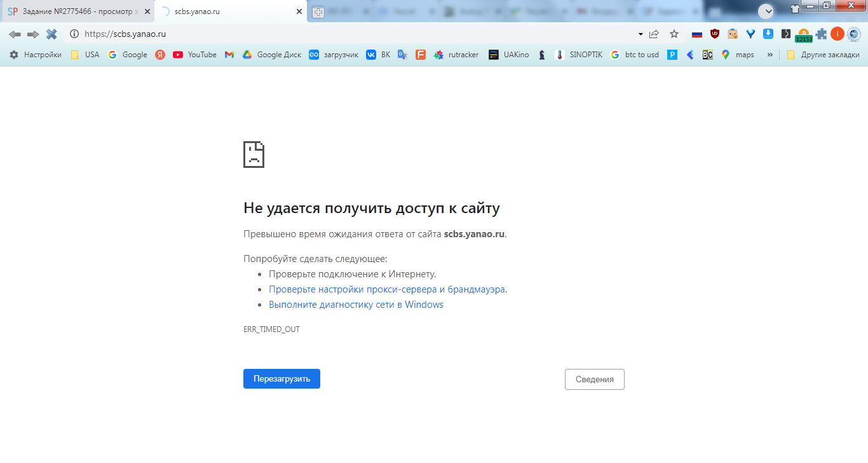
Task: Open the UAKino bookmark
Action: [509, 55]
